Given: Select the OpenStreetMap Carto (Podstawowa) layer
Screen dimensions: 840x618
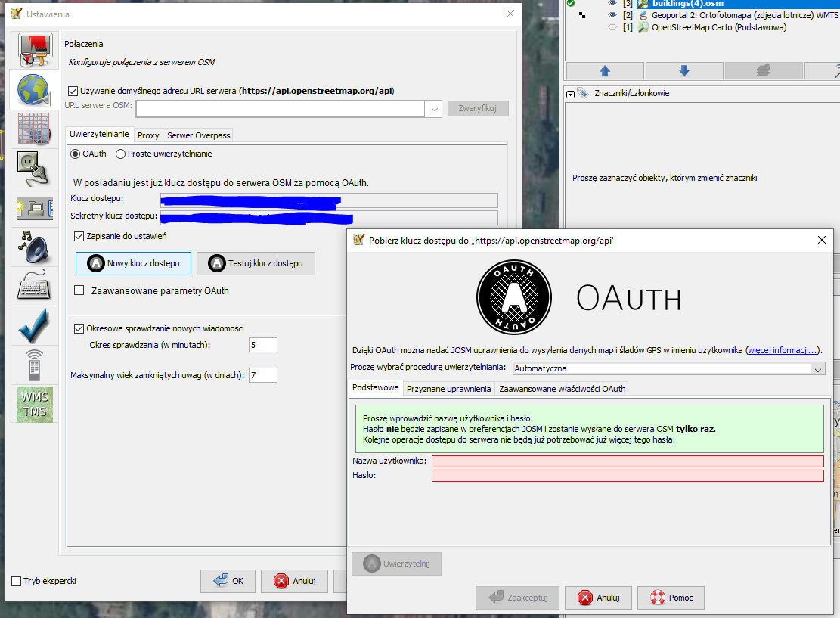Looking at the screenshot, I should [x=719, y=27].
